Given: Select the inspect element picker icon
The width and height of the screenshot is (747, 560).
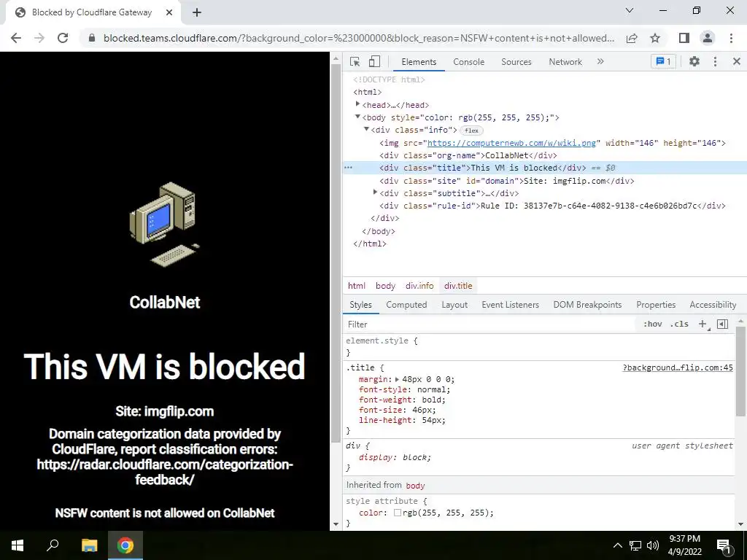Looking at the screenshot, I should [x=355, y=61].
